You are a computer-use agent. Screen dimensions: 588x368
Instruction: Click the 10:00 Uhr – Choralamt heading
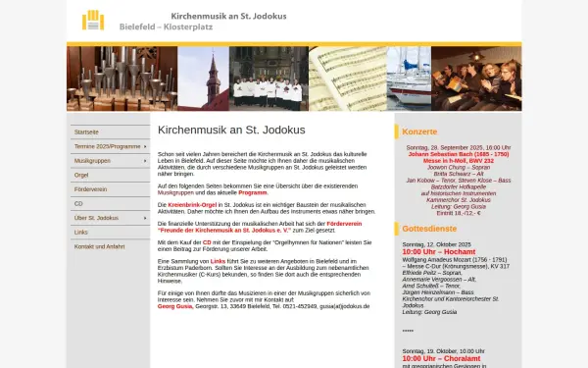pos(441,358)
